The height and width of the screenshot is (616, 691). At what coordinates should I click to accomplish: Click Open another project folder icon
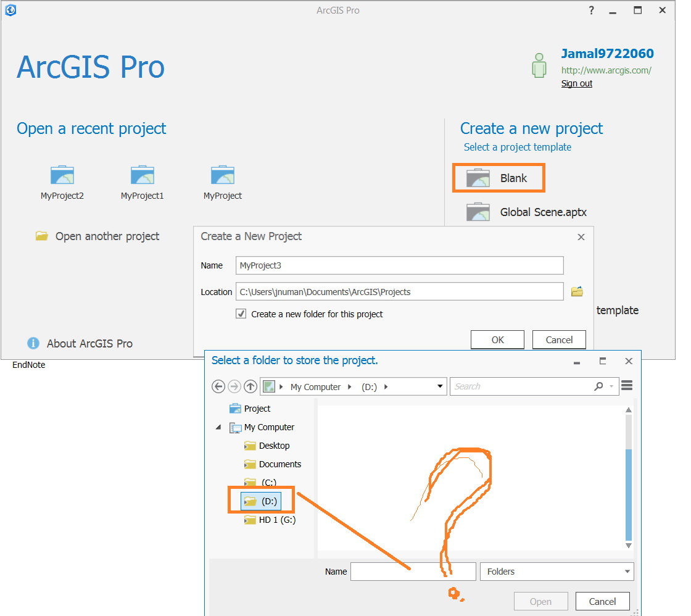(42, 236)
